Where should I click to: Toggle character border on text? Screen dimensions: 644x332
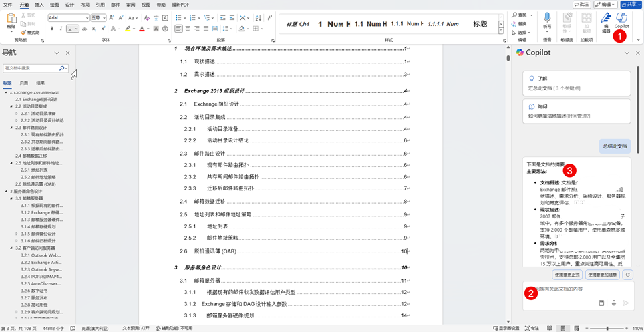[x=165, y=18]
